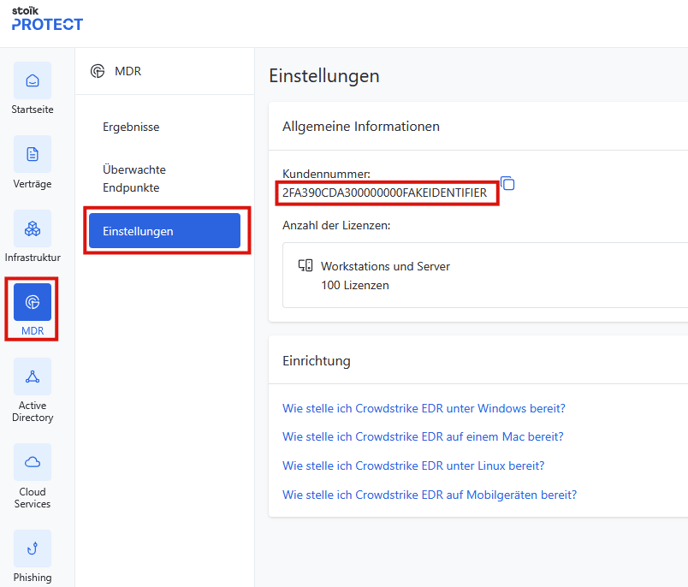
Task: Click the stoïk PROTECT logo
Action: point(47,19)
